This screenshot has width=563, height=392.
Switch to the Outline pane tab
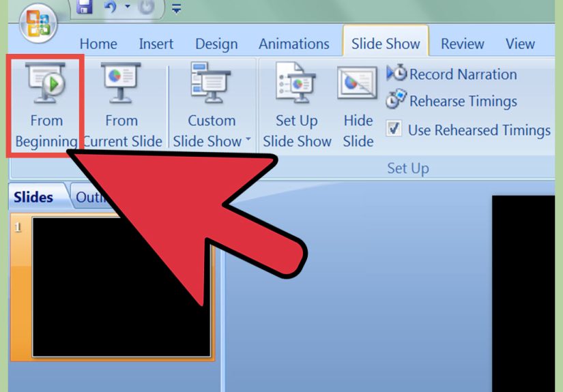90,197
